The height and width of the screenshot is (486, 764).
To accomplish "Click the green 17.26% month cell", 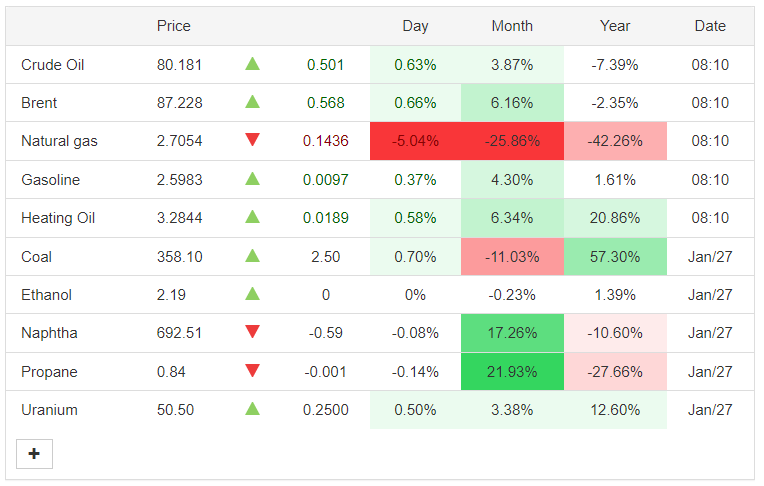I will tap(512, 333).
